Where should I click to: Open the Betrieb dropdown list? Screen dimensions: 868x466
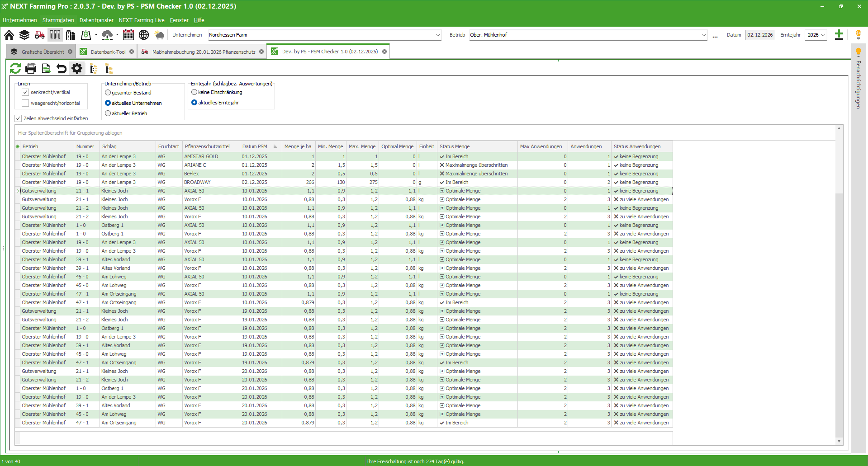[x=703, y=35]
